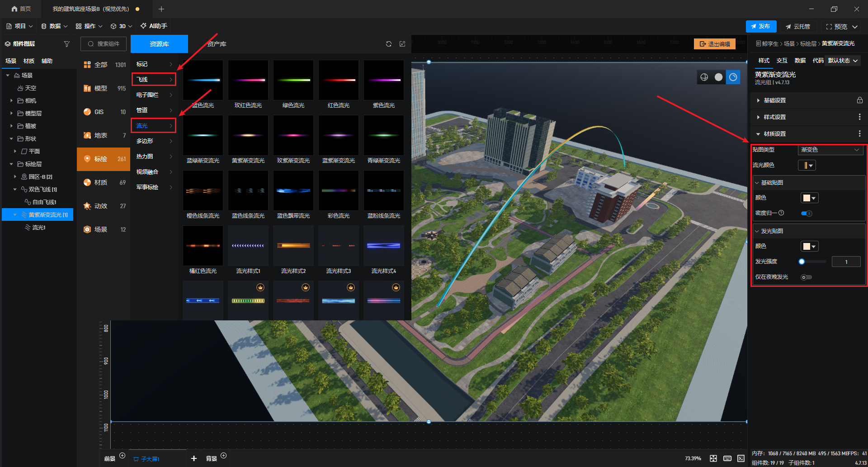868x467 pixels.
Task: Open the more options menu for 样式设置
Action: (859, 117)
